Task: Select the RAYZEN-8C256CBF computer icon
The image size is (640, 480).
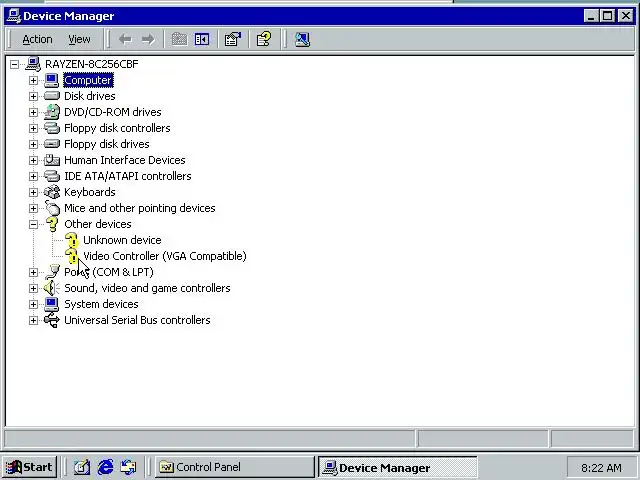Action: [33, 64]
